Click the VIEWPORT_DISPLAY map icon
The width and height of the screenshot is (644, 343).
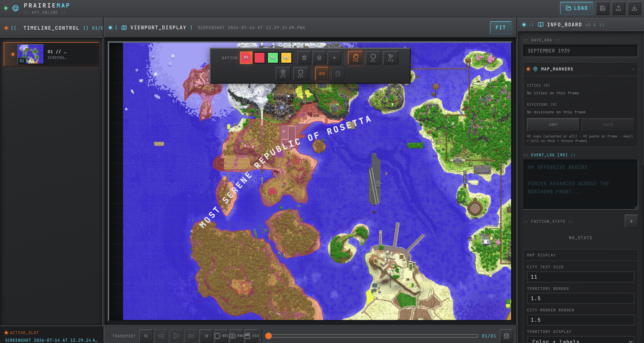(x=124, y=28)
